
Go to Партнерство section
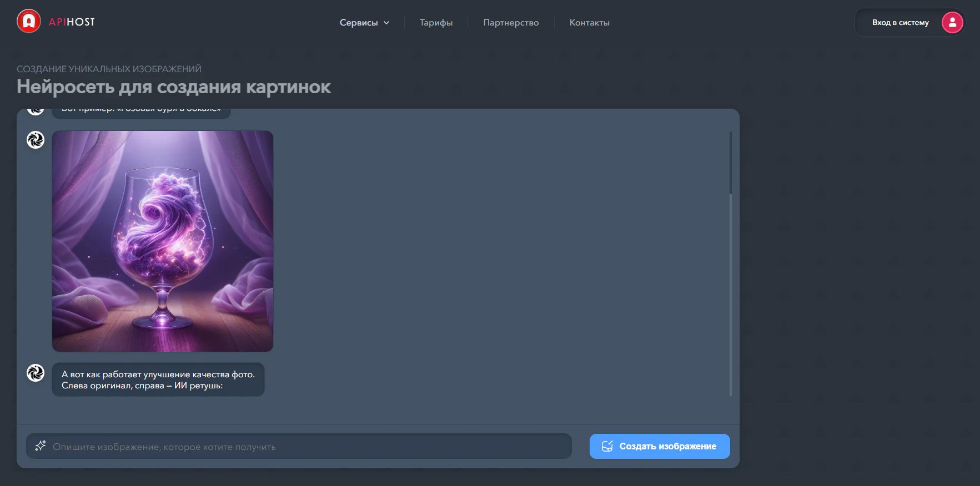coord(511,23)
